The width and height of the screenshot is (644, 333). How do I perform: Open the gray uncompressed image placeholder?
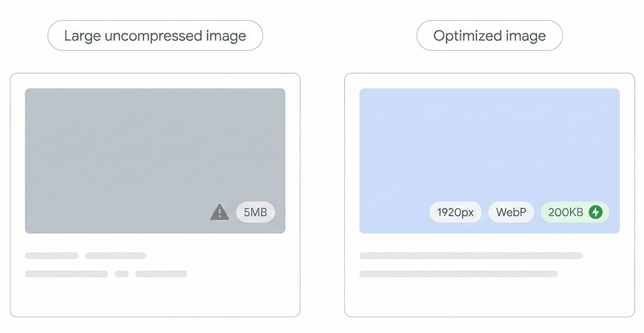tap(155, 150)
